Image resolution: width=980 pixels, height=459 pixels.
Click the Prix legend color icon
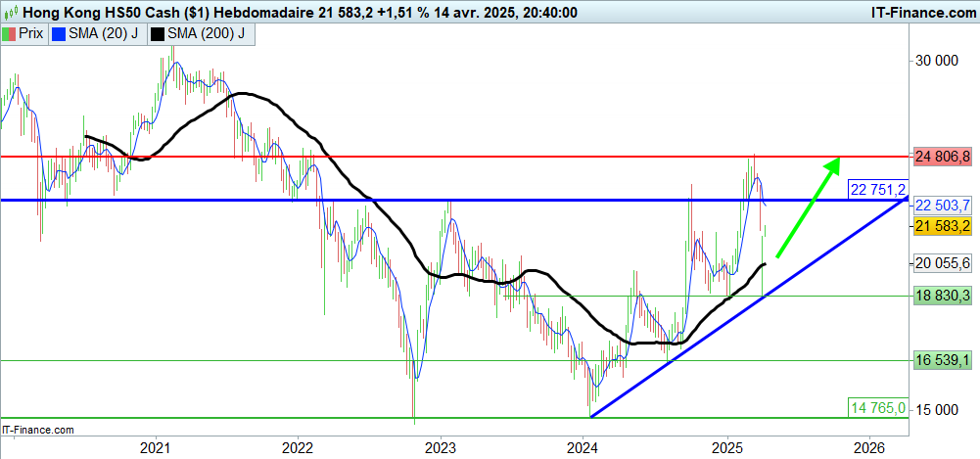9,33
